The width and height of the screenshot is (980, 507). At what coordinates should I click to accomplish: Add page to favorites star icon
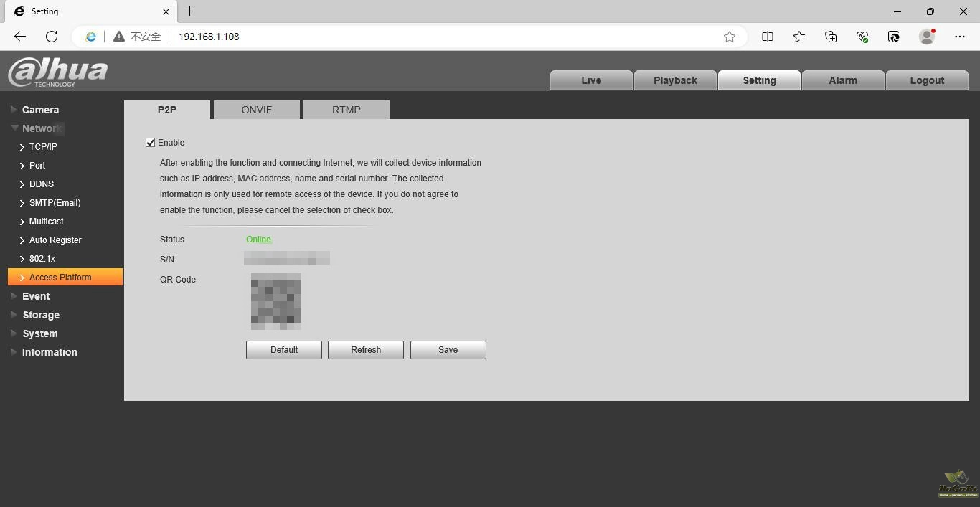(730, 37)
